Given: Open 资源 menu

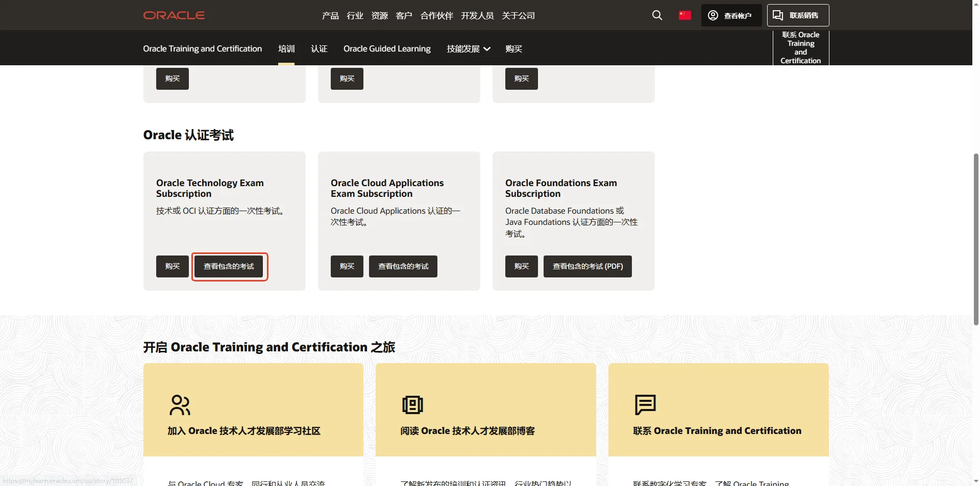Looking at the screenshot, I should pyautogui.click(x=379, y=15).
